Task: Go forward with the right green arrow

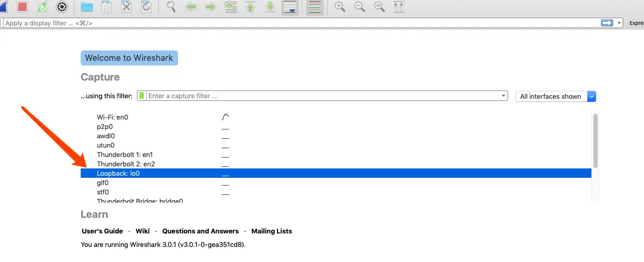Action: 211,7
